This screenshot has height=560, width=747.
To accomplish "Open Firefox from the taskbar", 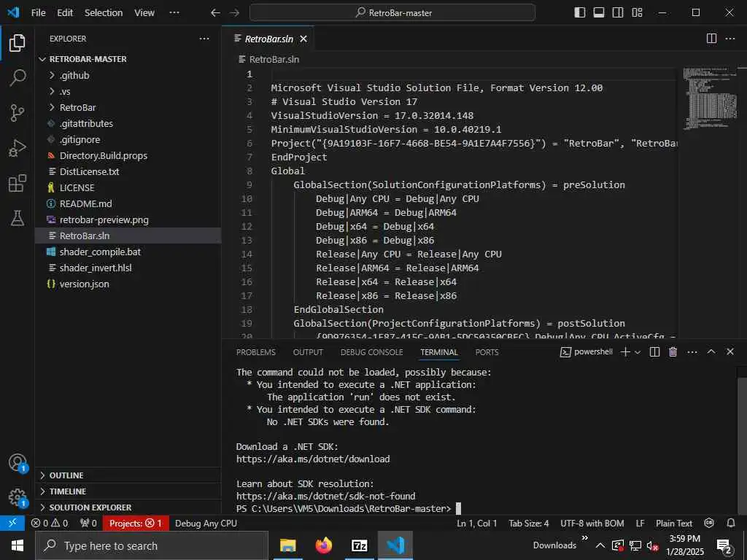I will (323, 545).
